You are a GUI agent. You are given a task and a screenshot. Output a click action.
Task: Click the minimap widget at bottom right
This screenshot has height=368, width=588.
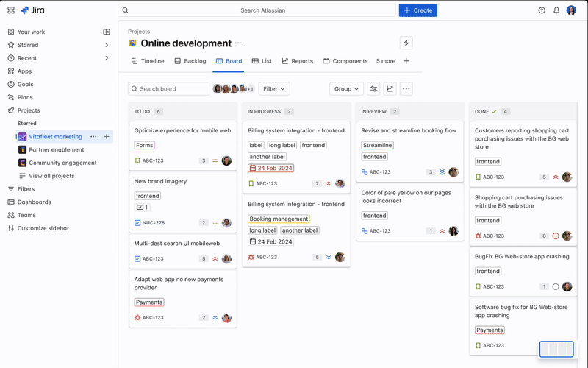(556, 349)
